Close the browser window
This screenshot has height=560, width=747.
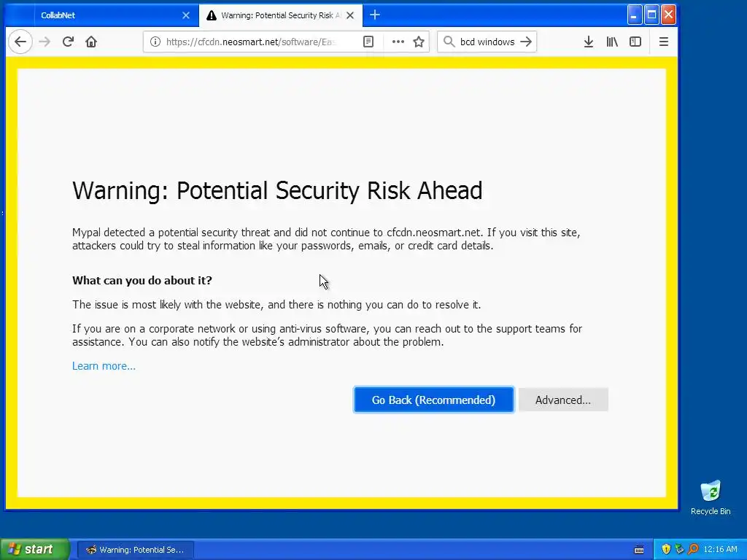tap(668, 15)
